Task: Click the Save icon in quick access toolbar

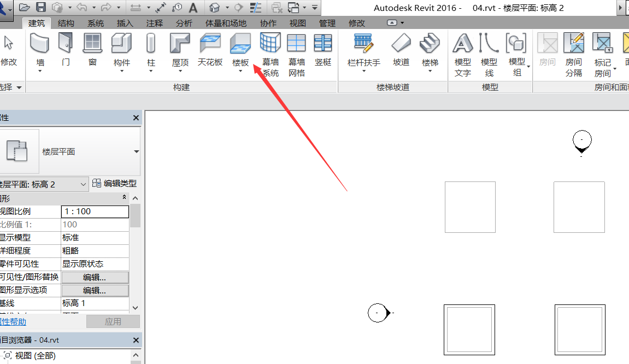Action: point(41,7)
